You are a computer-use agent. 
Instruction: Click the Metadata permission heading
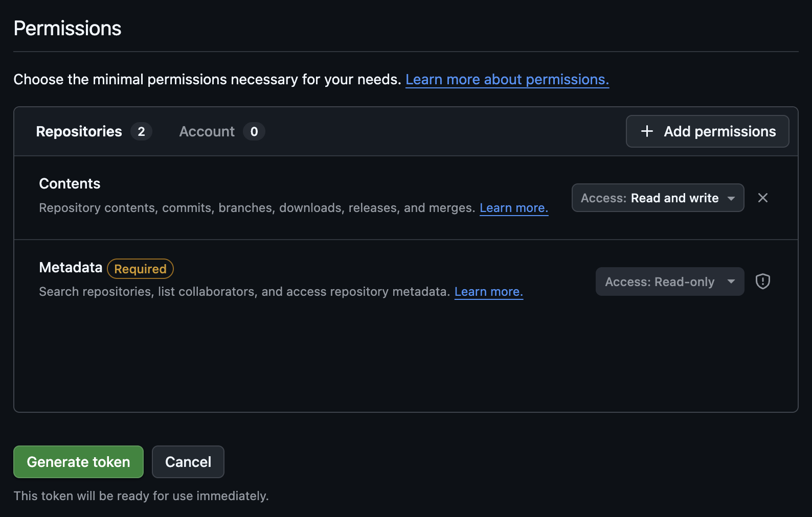(71, 267)
